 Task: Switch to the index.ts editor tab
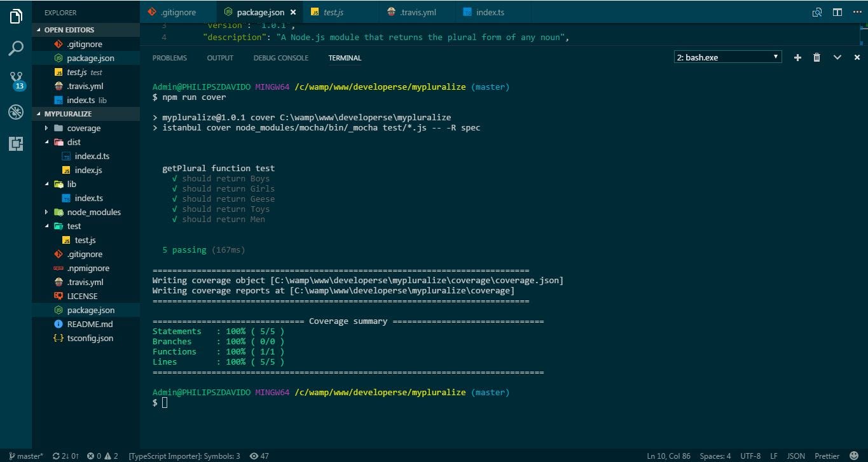point(493,12)
